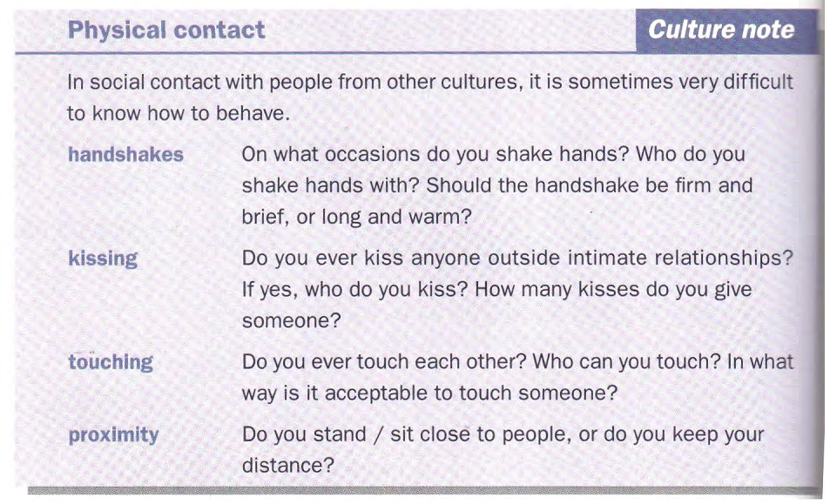Click the word 'someone?' under kissing
The width and height of the screenshot is (830, 504).
291,321
